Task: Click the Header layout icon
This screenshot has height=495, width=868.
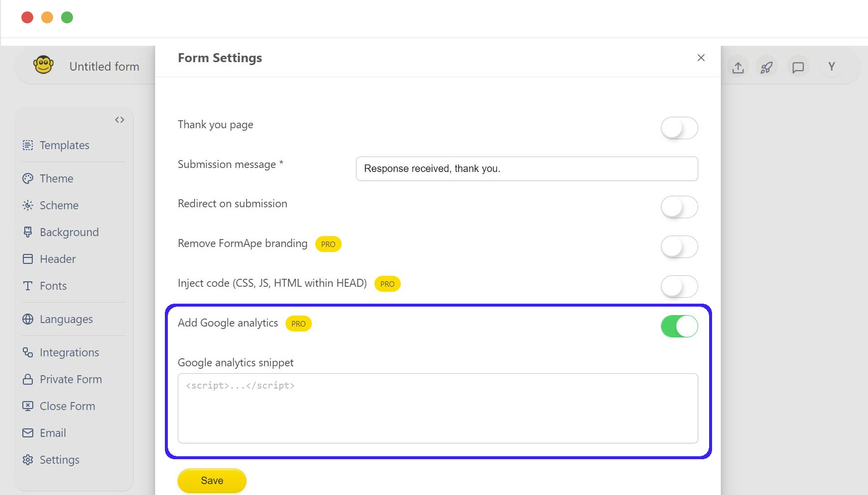Action: pos(28,259)
